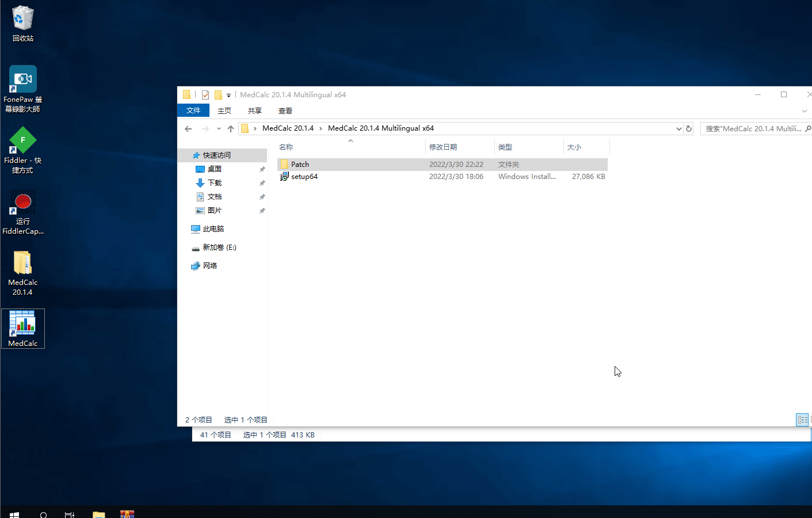Image resolution: width=812 pixels, height=518 pixels.
Task: Open Task View on the taskbar
Action: pos(70,515)
